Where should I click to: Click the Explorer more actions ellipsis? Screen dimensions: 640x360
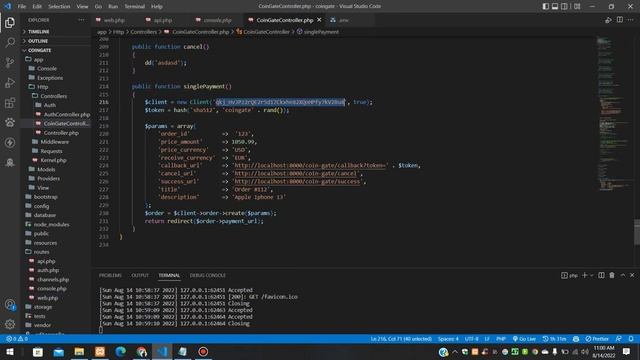81,20
